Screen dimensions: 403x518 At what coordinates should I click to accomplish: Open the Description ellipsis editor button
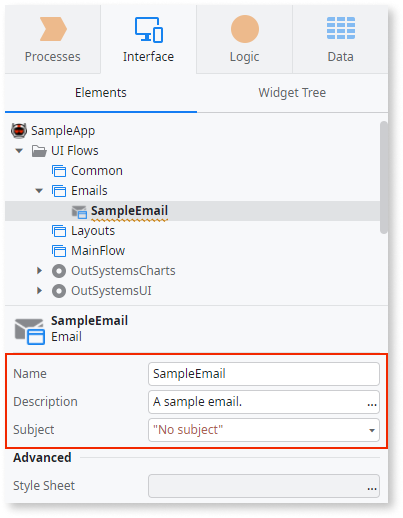(x=372, y=404)
